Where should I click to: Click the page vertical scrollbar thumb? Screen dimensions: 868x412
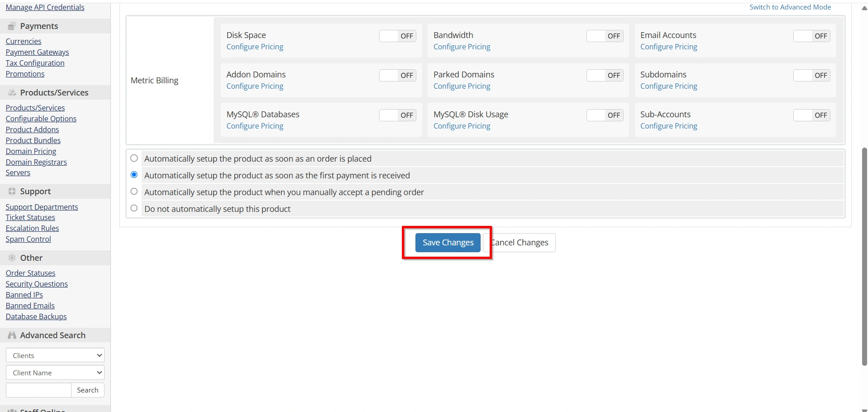click(864, 256)
